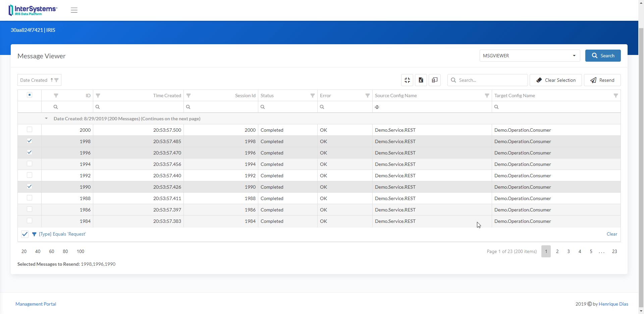This screenshot has width=644, height=314.
Task: Go to page 23
Action: click(614, 251)
